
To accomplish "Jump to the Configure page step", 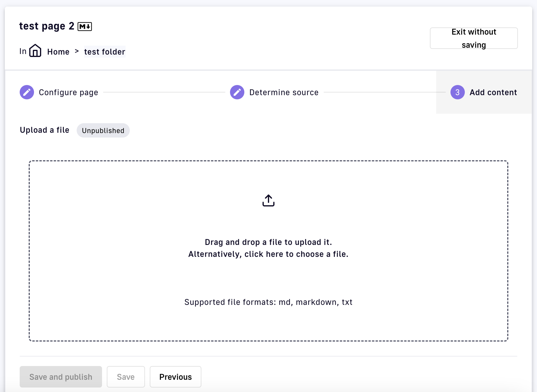I will (x=68, y=92).
